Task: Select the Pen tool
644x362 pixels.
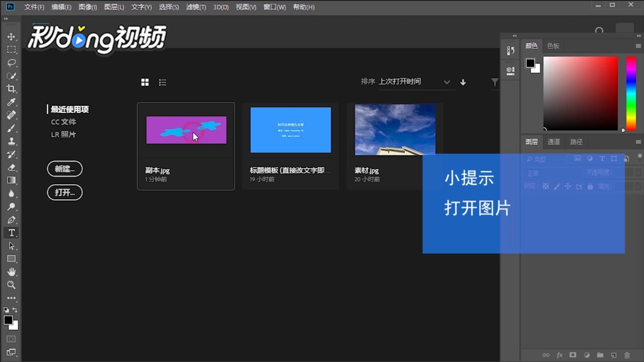Action: click(x=11, y=220)
